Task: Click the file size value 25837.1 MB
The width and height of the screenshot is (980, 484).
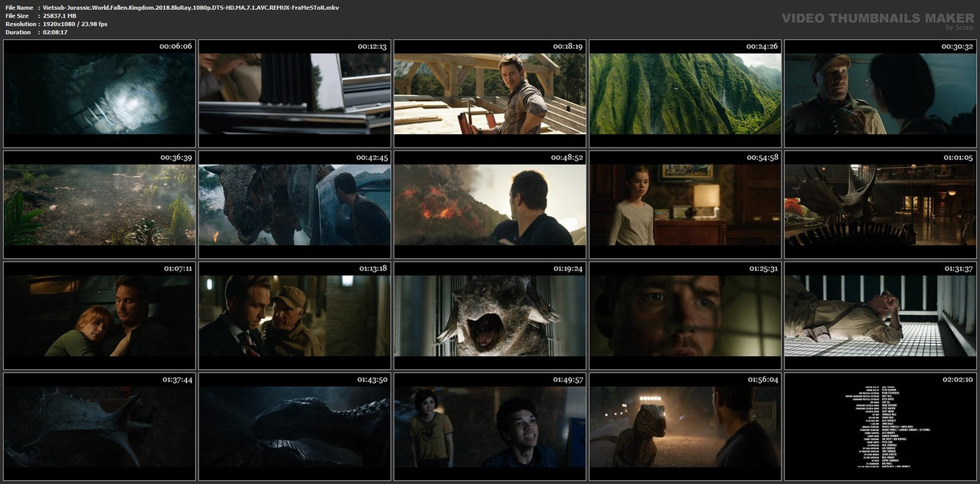Action: coord(60,16)
